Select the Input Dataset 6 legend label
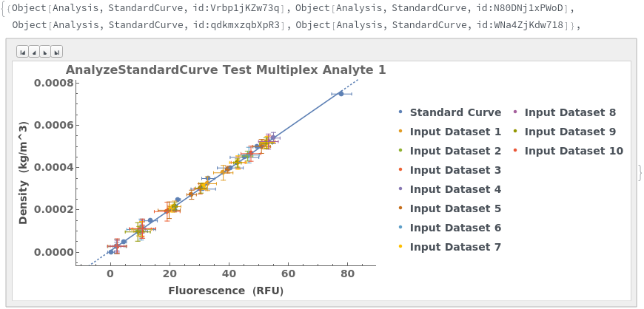The height and width of the screenshot is (309, 644). [x=455, y=228]
